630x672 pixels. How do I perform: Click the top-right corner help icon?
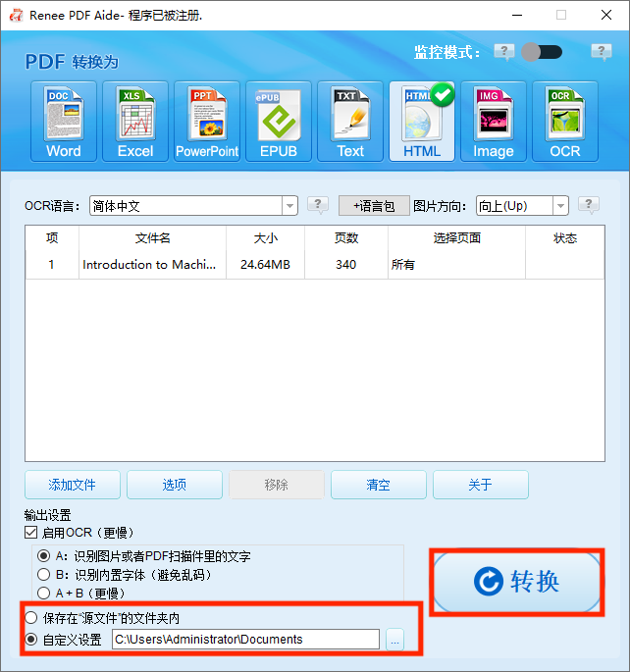click(x=602, y=52)
